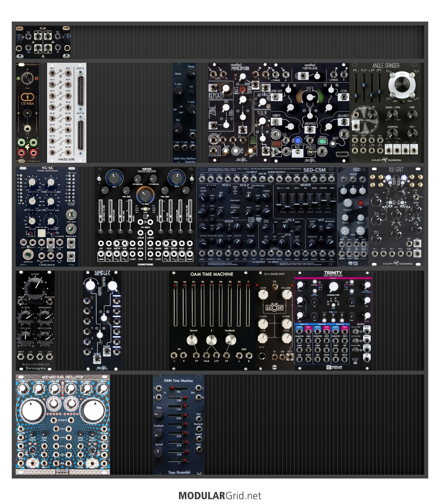Click the CUTOFF knob on Black Low Pass VCF

[x=36, y=288]
